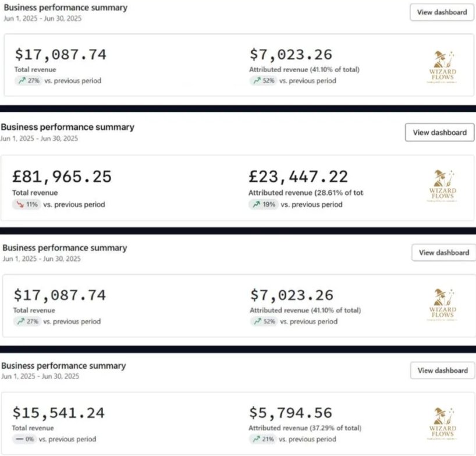Click the Total revenue label under £81,965.25
Image resolution: width=476 pixels, height=456 pixels.
click(x=35, y=193)
